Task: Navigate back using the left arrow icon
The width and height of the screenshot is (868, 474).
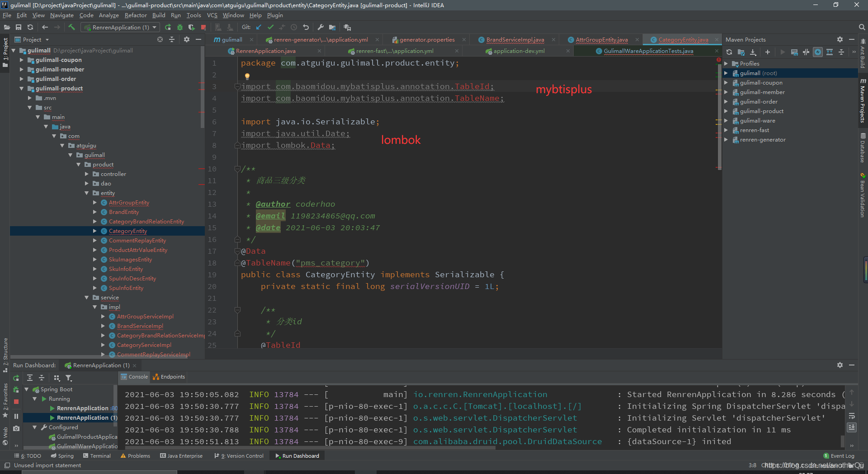Action: pos(45,27)
